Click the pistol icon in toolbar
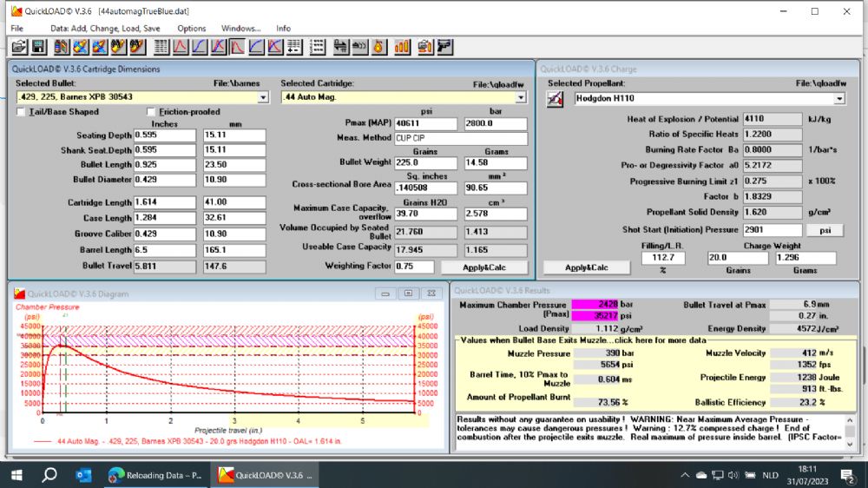The height and width of the screenshot is (488, 868). click(x=444, y=46)
